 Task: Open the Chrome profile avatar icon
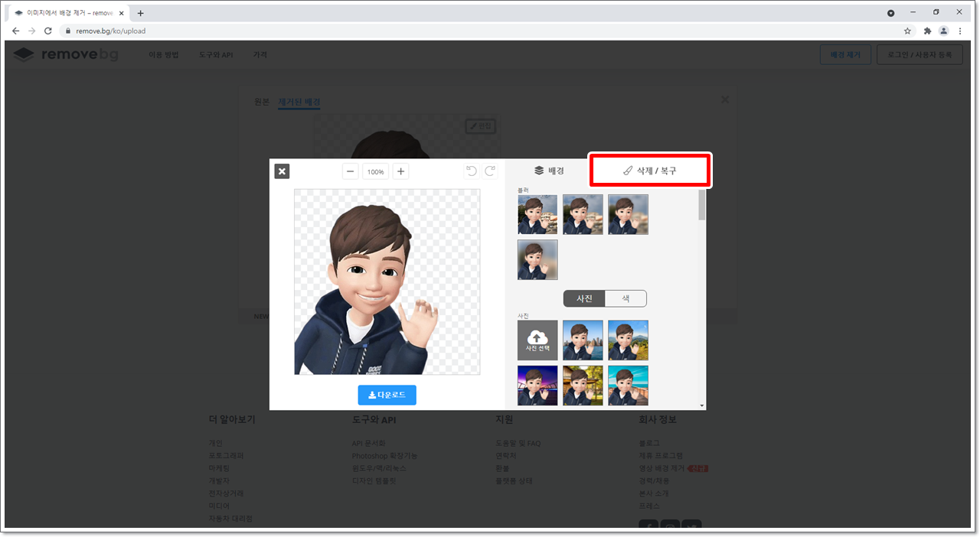coord(944,31)
